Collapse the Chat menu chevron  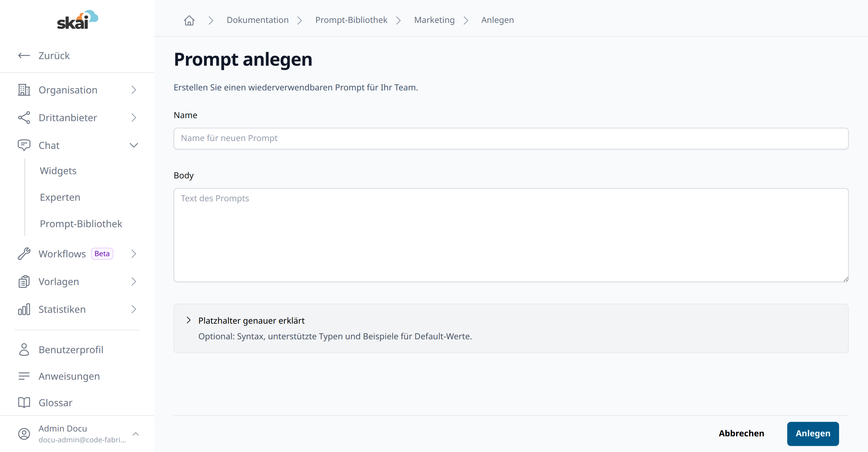[x=134, y=145]
